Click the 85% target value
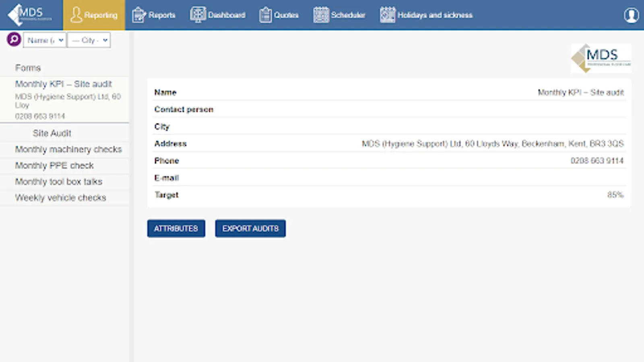 click(615, 195)
